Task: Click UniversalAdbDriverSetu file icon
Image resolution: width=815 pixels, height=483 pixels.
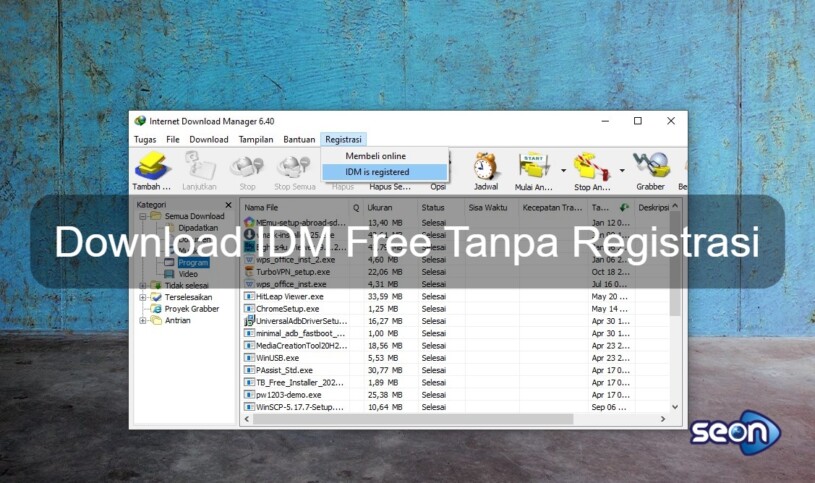Action: (249, 321)
